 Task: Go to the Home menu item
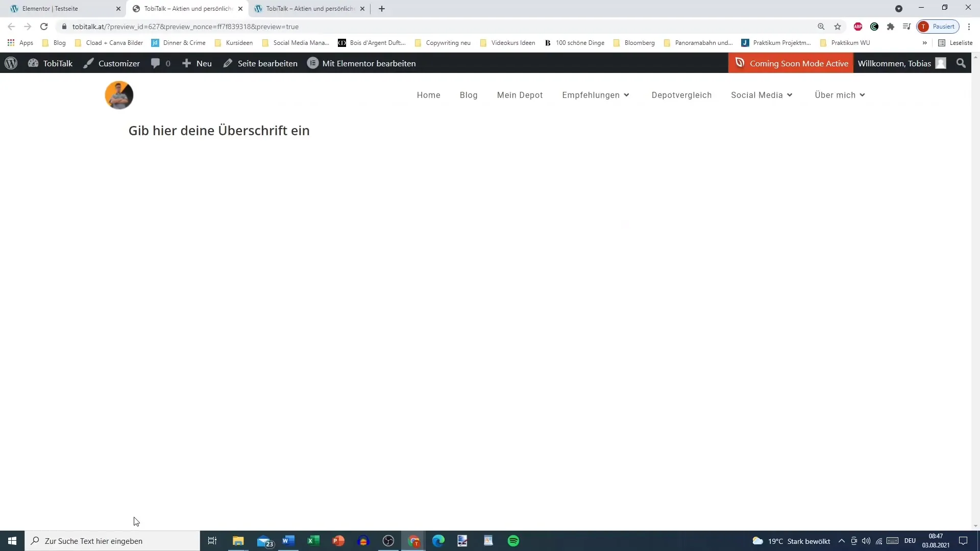coord(428,95)
